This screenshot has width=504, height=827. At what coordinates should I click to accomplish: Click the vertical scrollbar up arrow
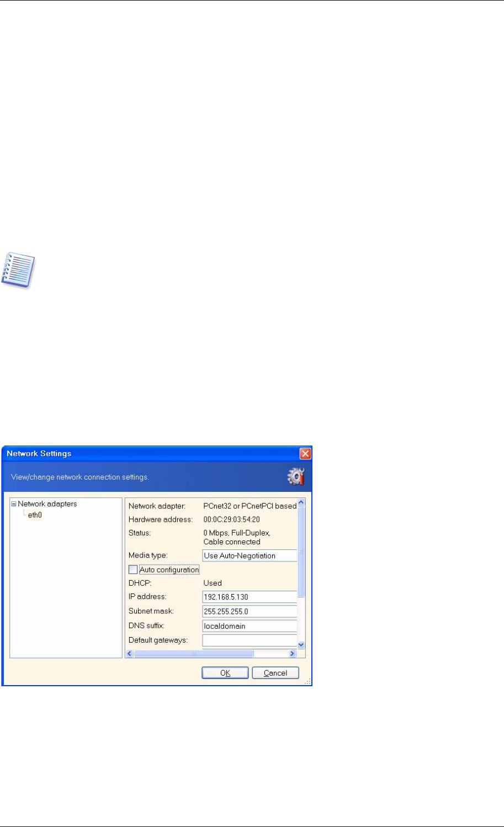click(301, 503)
